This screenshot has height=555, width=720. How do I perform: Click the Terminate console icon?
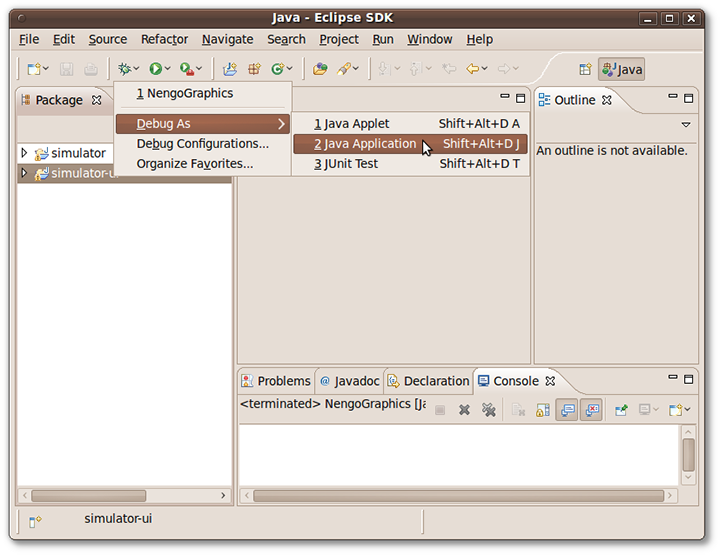pos(440,409)
